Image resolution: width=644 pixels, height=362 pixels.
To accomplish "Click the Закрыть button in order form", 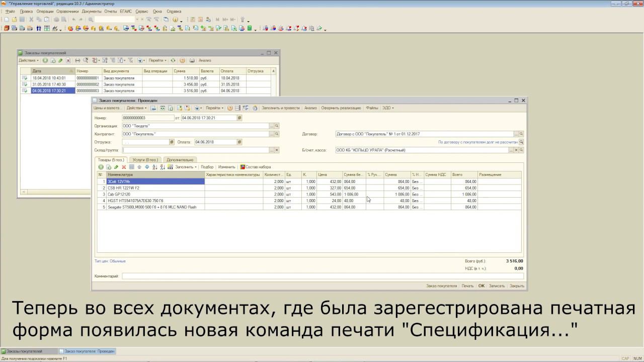I will (x=517, y=286).
